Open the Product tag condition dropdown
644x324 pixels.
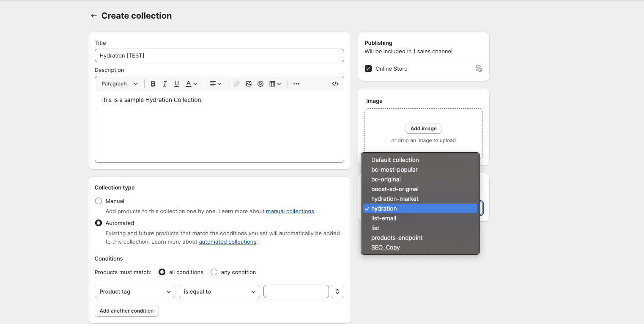tap(135, 291)
